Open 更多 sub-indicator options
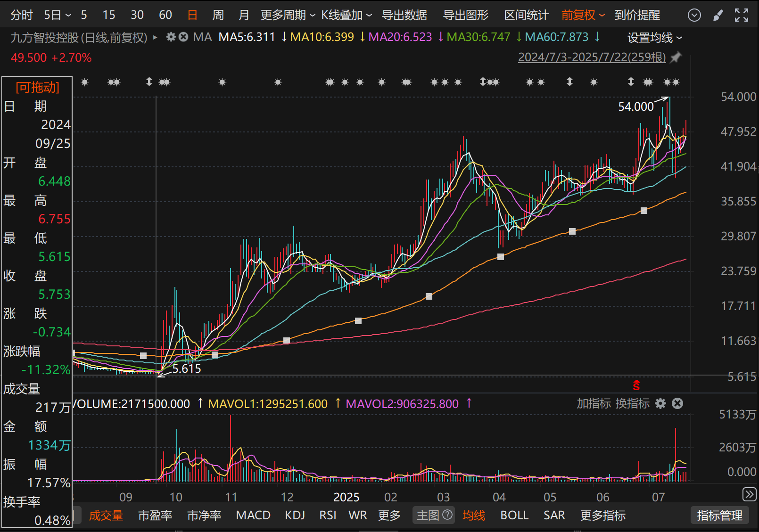The image size is (759, 532). tap(389, 515)
